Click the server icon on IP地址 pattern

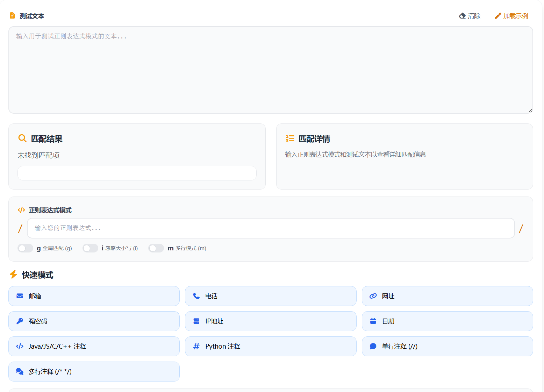(196, 321)
